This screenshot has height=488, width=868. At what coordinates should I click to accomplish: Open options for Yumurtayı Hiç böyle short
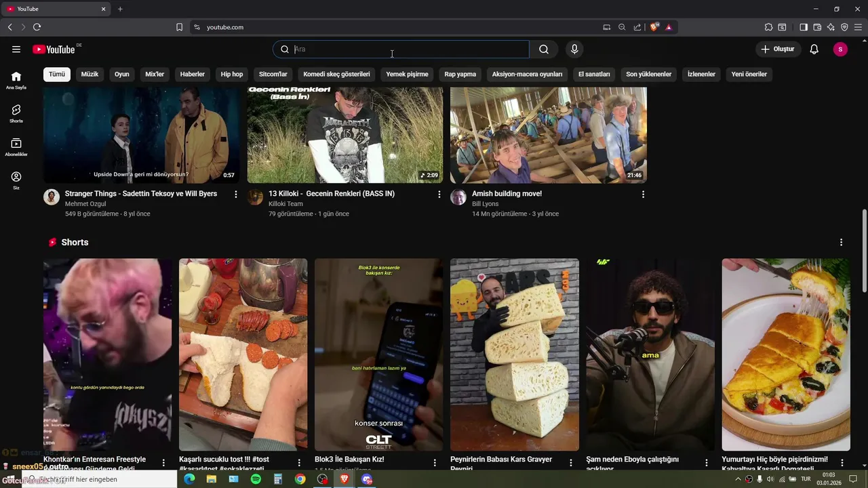(842, 462)
